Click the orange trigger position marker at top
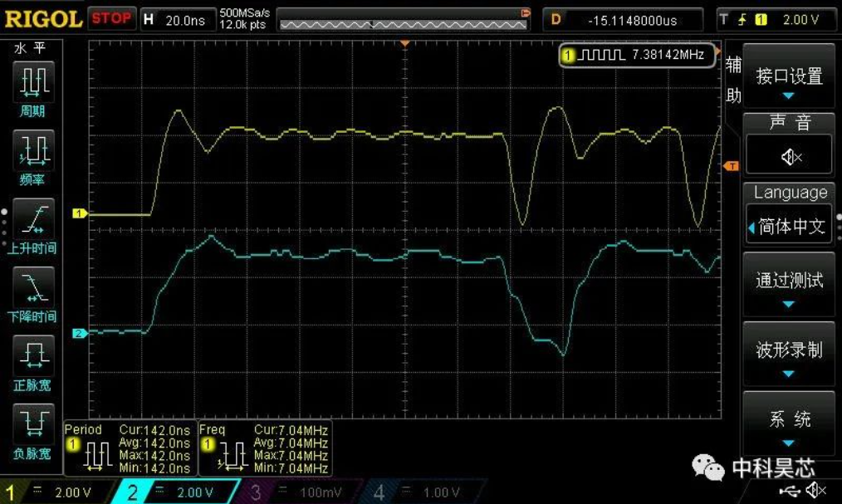The image size is (842, 504). (405, 43)
